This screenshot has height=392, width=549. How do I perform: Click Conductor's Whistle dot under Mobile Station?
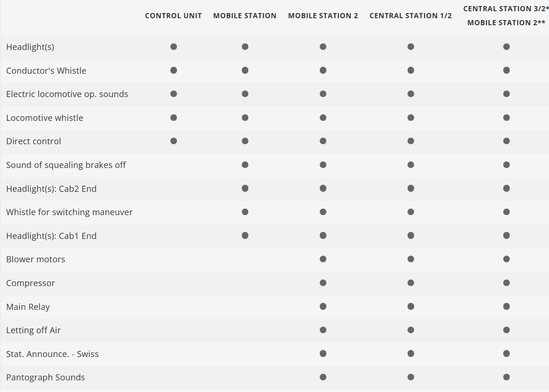click(x=245, y=70)
